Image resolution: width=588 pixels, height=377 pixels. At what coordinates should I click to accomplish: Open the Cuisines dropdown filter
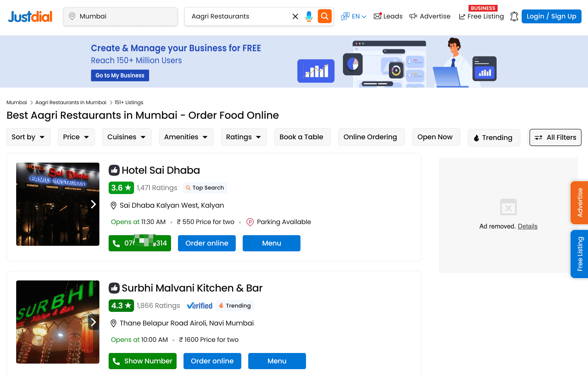[x=127, y=137]
